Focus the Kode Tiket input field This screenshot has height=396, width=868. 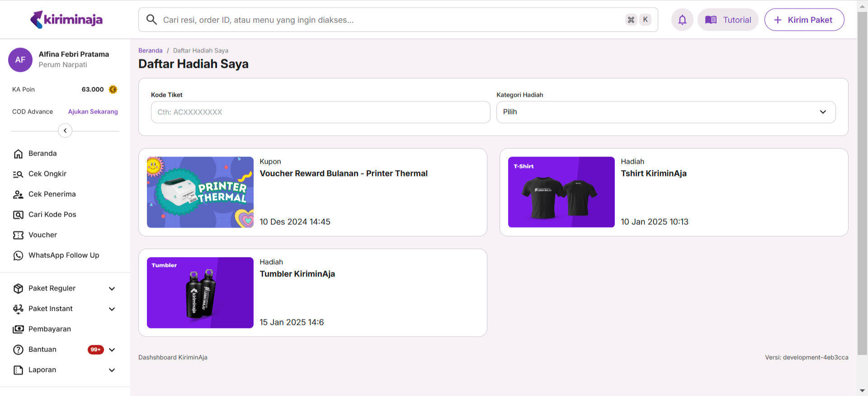320,112
